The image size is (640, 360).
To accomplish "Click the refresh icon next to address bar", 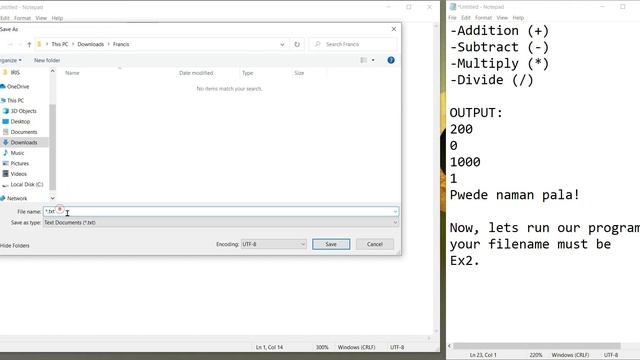I will 297,44.
